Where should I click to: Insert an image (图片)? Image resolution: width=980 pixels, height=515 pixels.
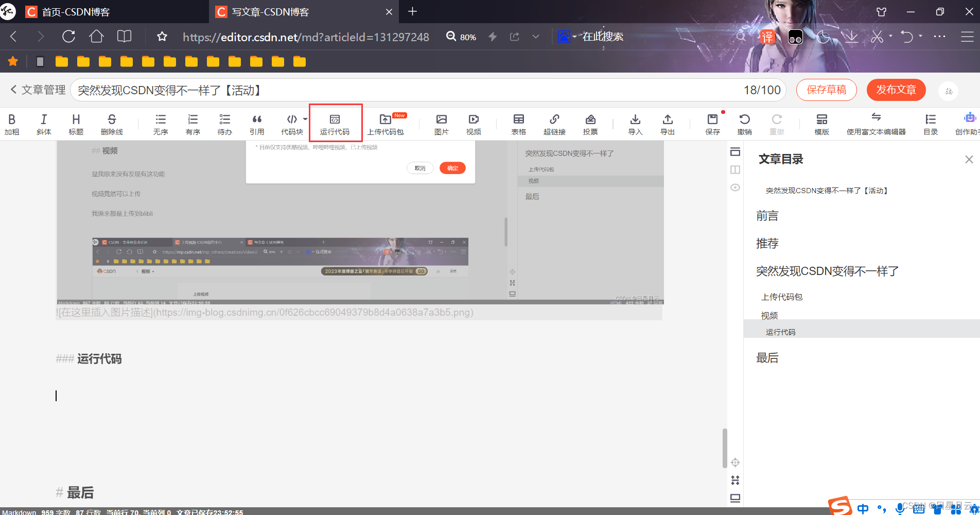pyautogui.click(x=442, y=125)
